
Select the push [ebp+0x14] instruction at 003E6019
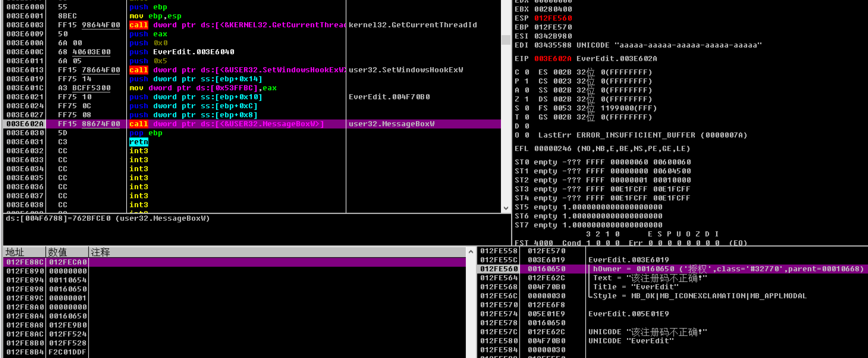click(x=252, y=79)
